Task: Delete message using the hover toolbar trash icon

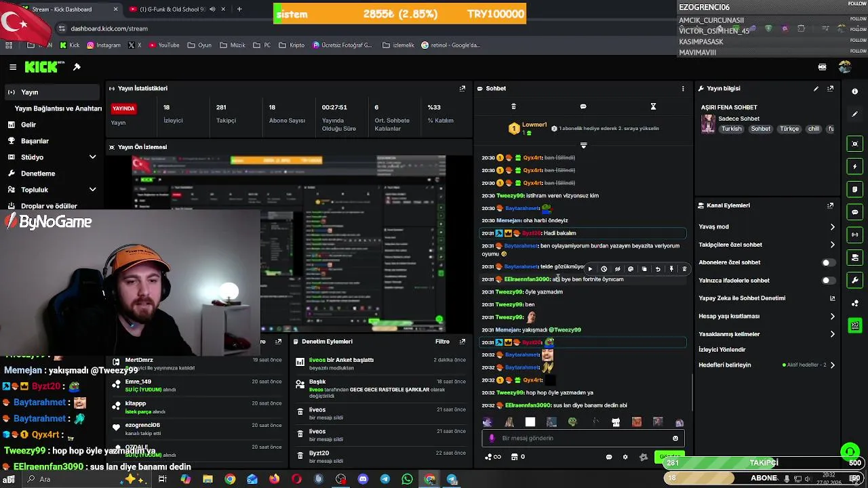Action: 684,269
